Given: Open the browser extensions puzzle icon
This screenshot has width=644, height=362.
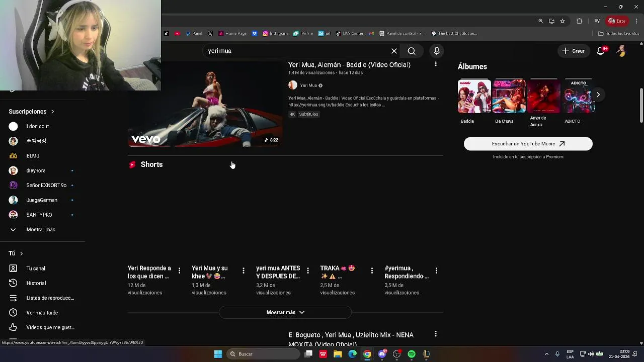Looking at the screenshot, I should 579,21.
